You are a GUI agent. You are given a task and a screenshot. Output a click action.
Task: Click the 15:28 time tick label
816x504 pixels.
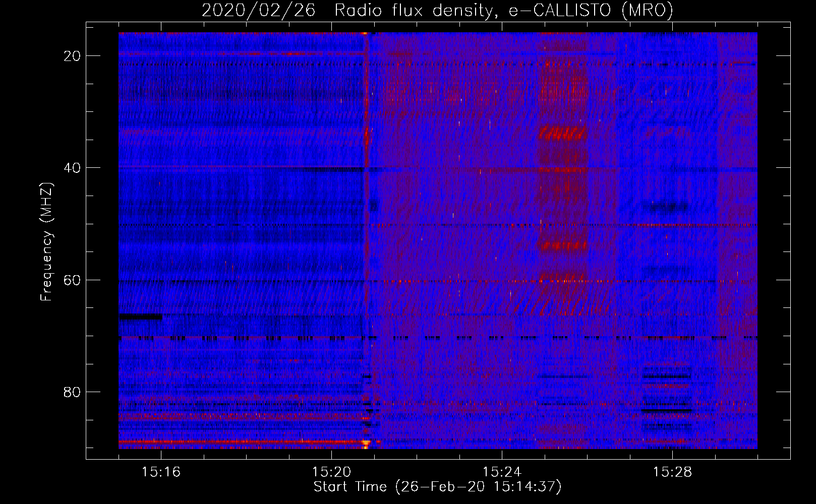672,472
